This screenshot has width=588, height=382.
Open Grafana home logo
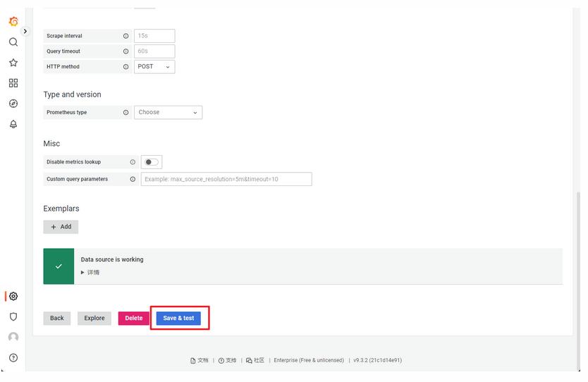13,22
